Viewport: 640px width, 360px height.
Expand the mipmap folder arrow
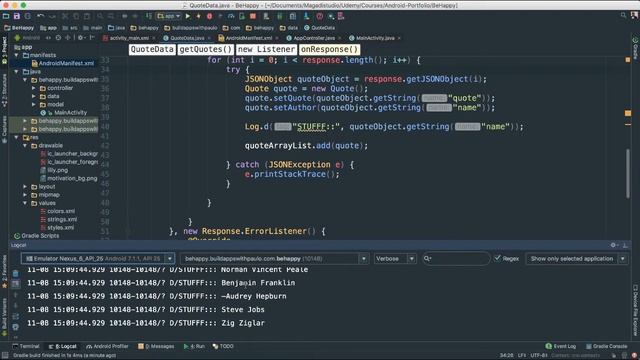(25, 195)
